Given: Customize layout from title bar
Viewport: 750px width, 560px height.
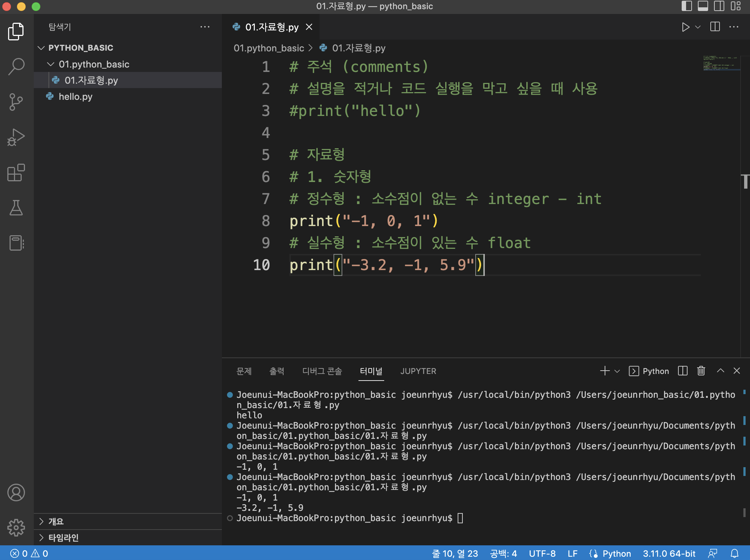Looking at the screenshot, I should 736,6.
